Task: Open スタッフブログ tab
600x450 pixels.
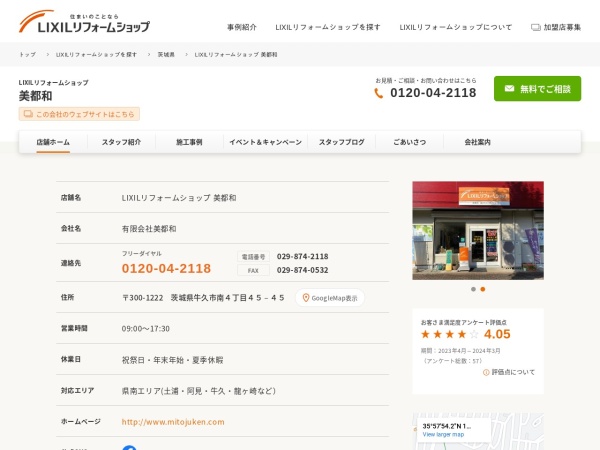Action: pos(342,142)
